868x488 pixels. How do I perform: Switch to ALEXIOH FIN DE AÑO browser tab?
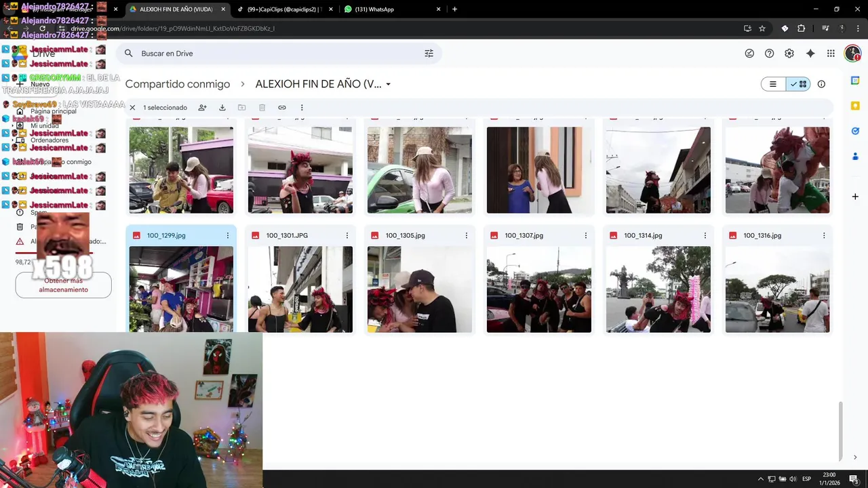175,9
